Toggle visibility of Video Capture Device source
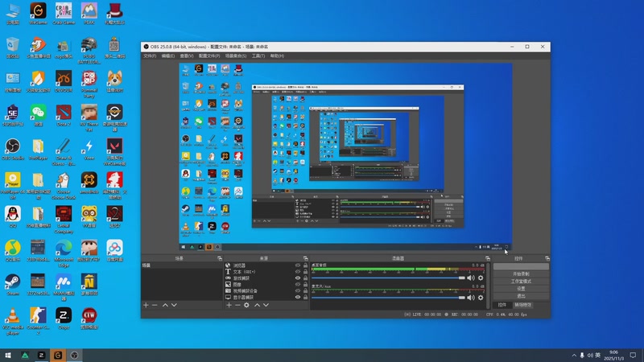 298,291
